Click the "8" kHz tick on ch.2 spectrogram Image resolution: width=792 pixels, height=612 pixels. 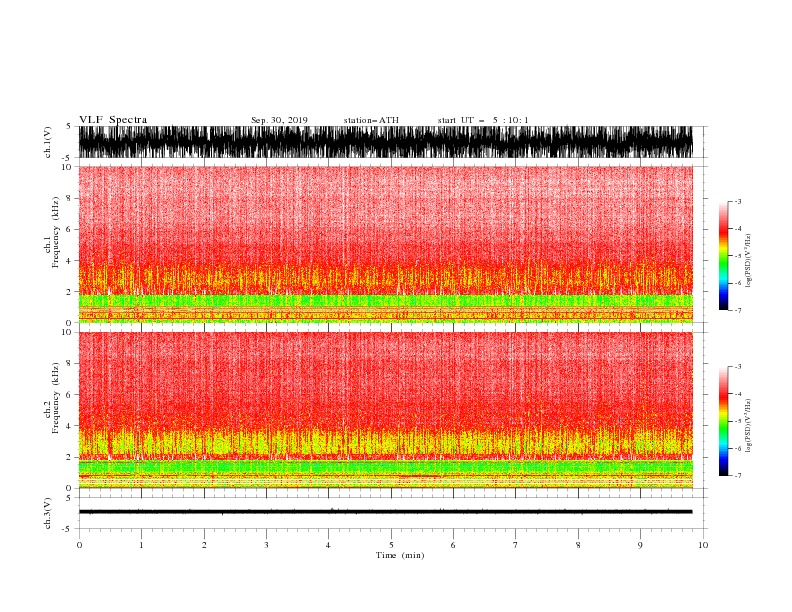click(x=69, y=364)
